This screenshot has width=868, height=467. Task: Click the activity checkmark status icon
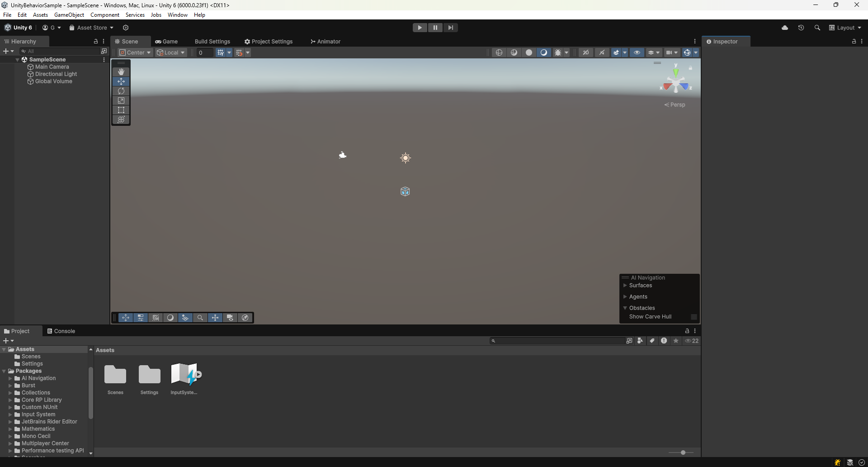click(x=862, y=462)
